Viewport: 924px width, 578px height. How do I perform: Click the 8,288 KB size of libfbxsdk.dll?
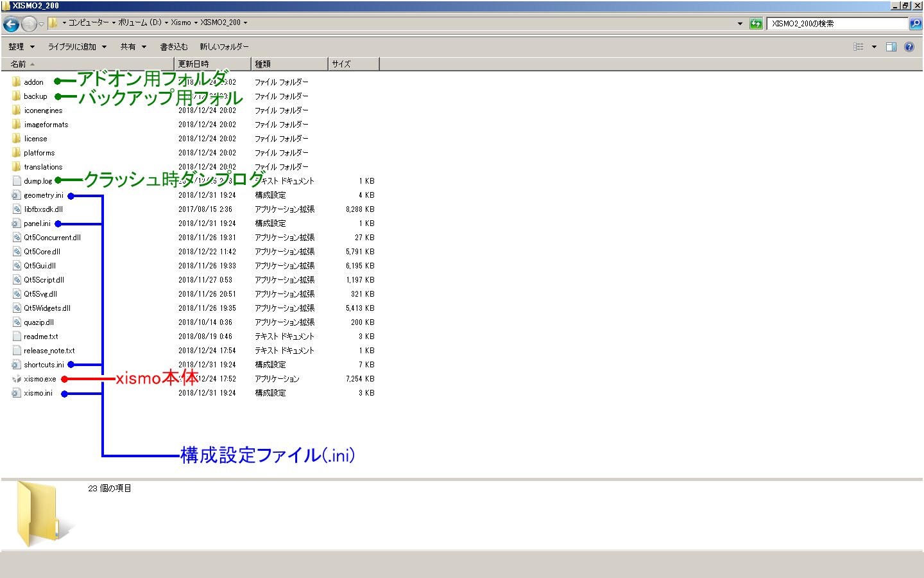(360, 209)
